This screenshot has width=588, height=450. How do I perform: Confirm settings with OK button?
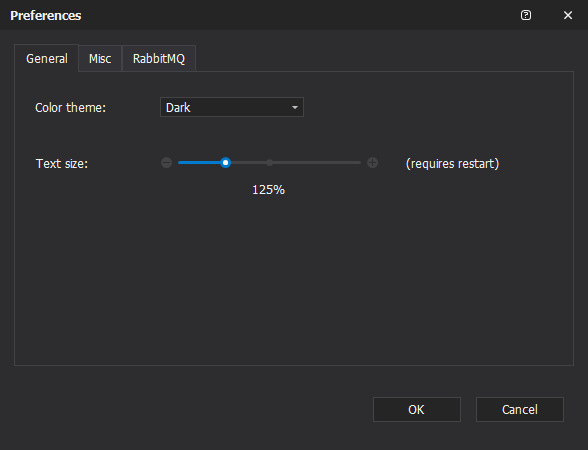[x=417, y=410]
